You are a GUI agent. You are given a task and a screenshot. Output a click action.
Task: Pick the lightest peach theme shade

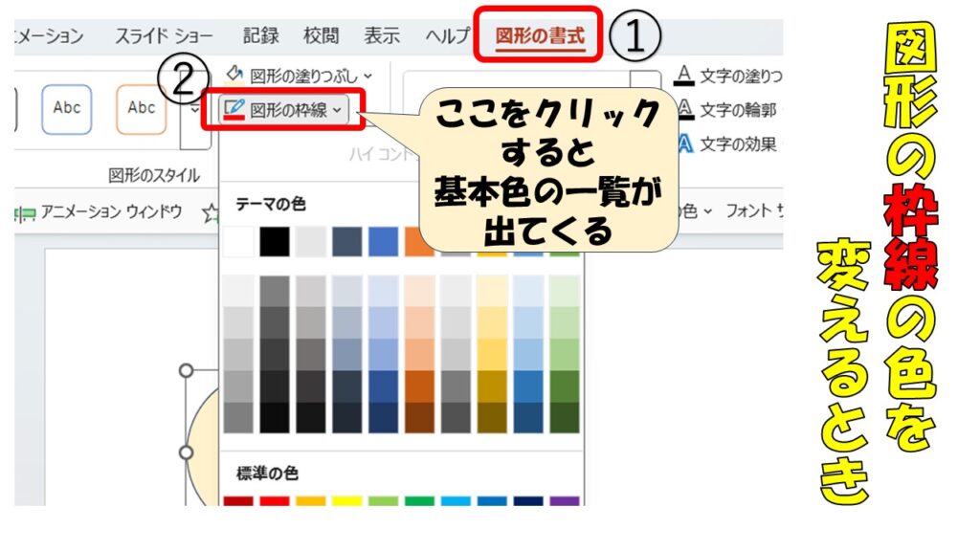point(420,291)
